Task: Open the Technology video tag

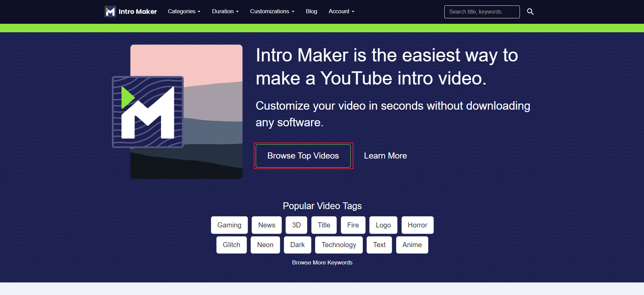Action: pyautogui.click(x=339, y=245)
